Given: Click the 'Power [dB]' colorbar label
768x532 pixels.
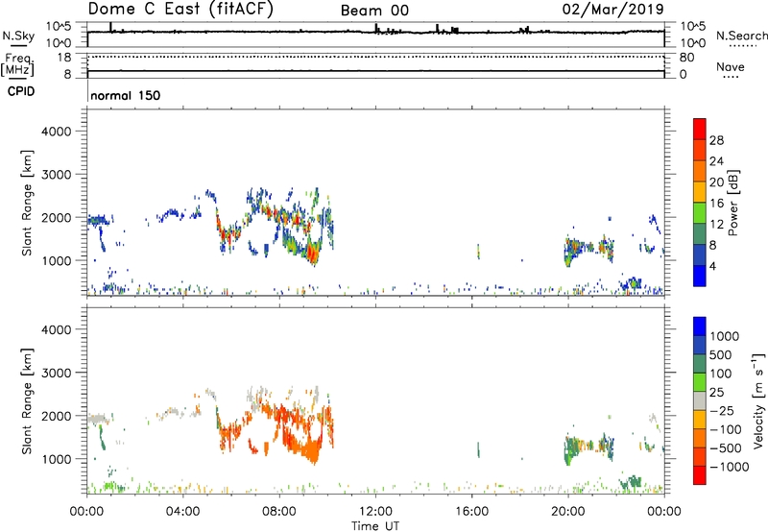Looking at the screenshot, I should pos(732,203).
